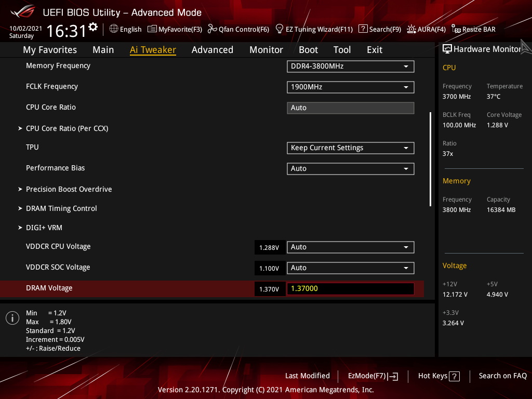Select the DRAM Voltage label
Screen dimensions: 532x399
click(x=49, y=288)
